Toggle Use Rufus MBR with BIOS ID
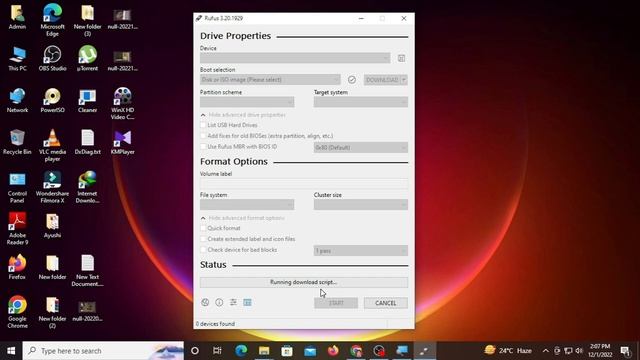This screenshot has width=640, height=360. coord(203,146)
